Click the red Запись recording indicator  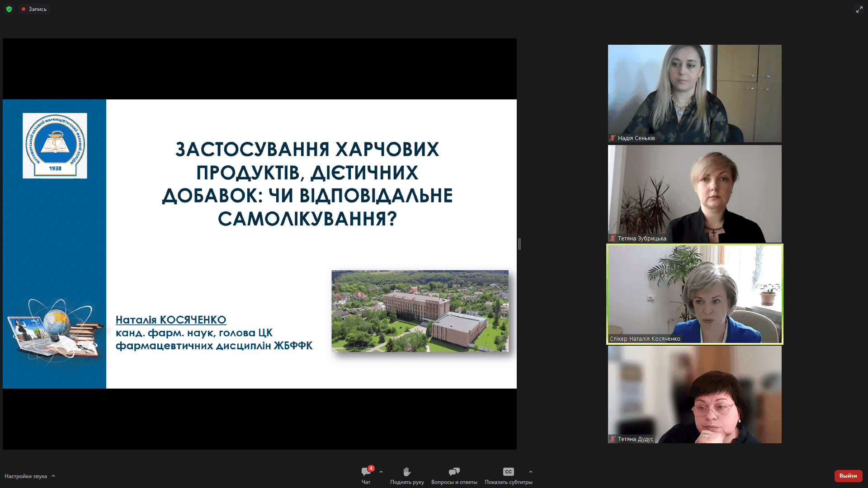click(34, 9)
